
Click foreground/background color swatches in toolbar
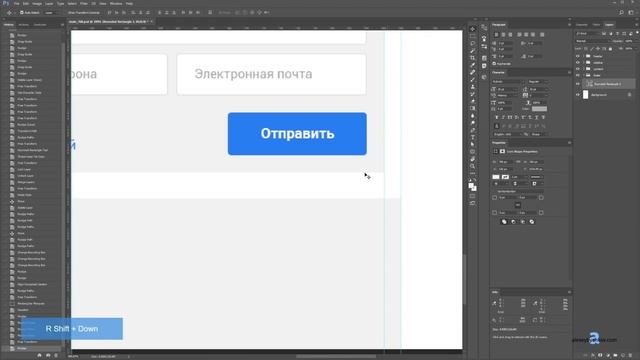coord(472,187)
